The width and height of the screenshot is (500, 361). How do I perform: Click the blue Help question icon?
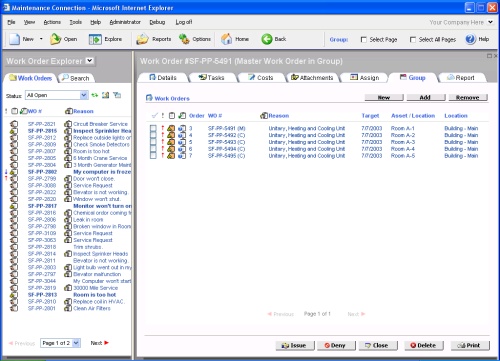(x=470, y=39)
